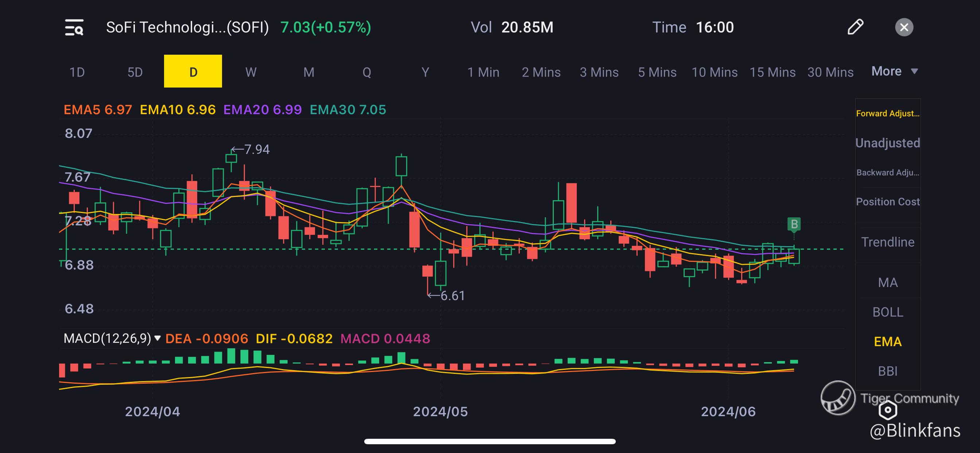Choose Unadjusted price option

tap(887, 143)
